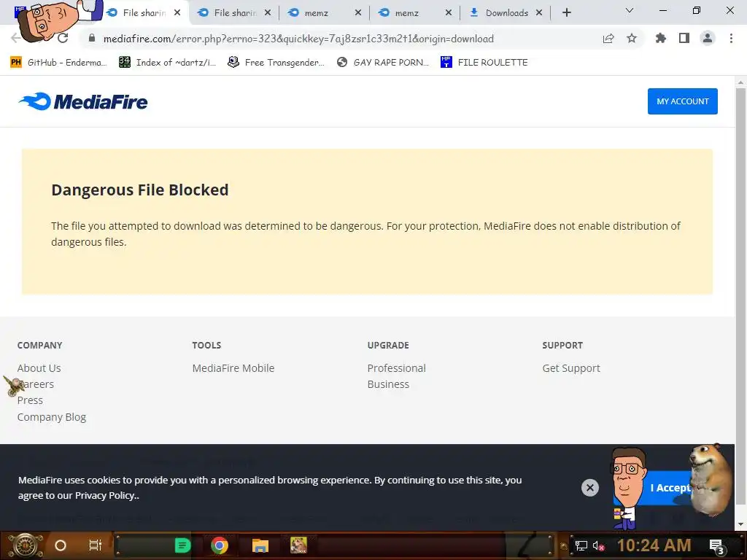Open the Chrome profile avatar icon
747x560 pixels.
click(708, 39)
